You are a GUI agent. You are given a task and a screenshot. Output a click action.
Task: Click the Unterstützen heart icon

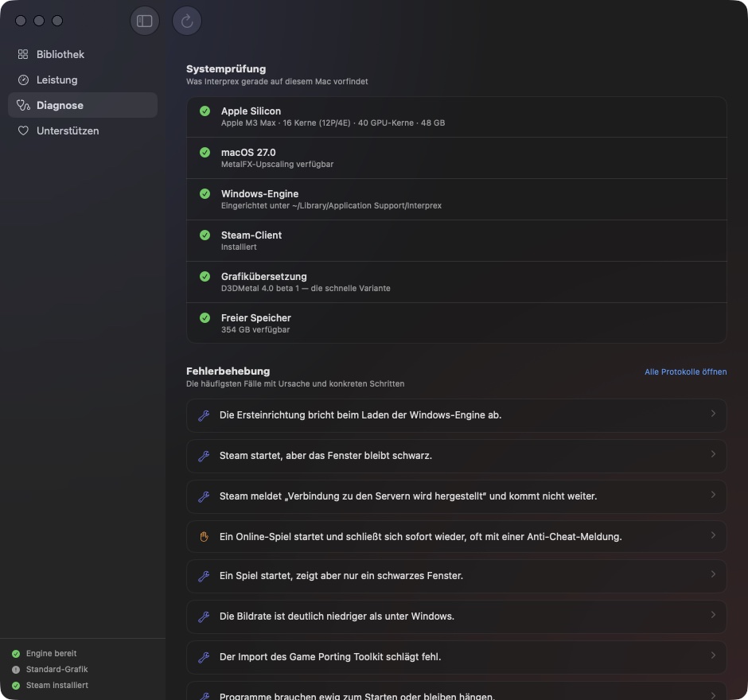pos(23,130)
